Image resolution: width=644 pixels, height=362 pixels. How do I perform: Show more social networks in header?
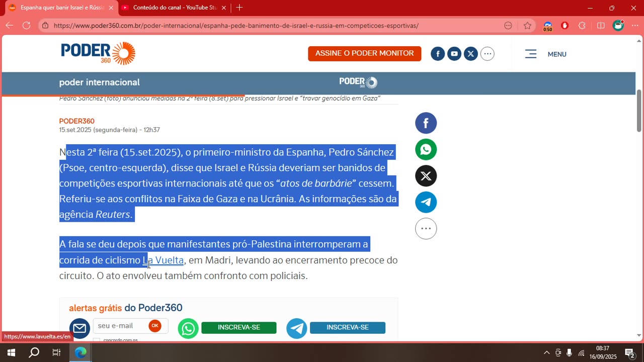tap(488, 54)
